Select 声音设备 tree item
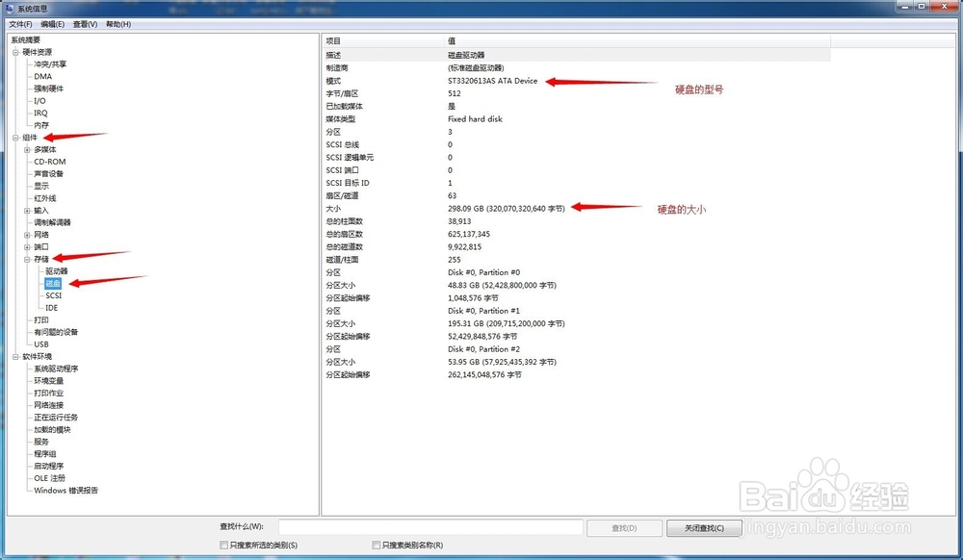This screenshot has width=963, height=560. point(48,173)
